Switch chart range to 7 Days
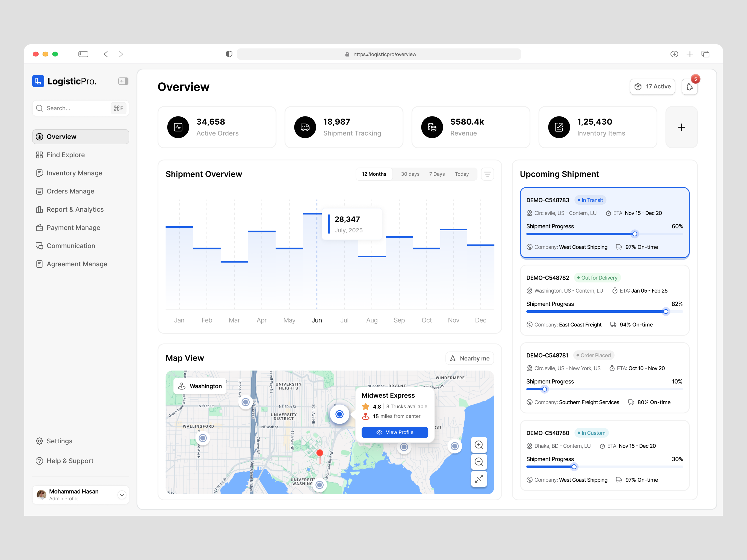This screenshot has height=560, width=747. click(437, 174)
